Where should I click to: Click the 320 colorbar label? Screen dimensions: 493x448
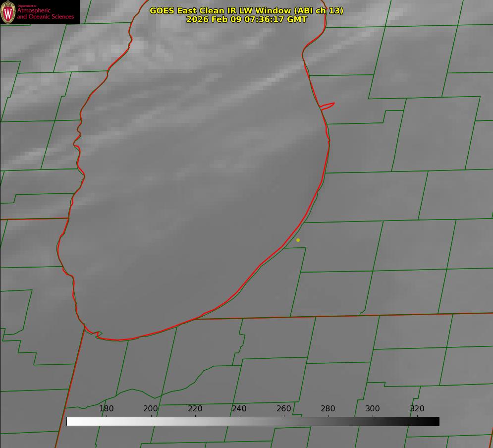(x=417, y=408)
